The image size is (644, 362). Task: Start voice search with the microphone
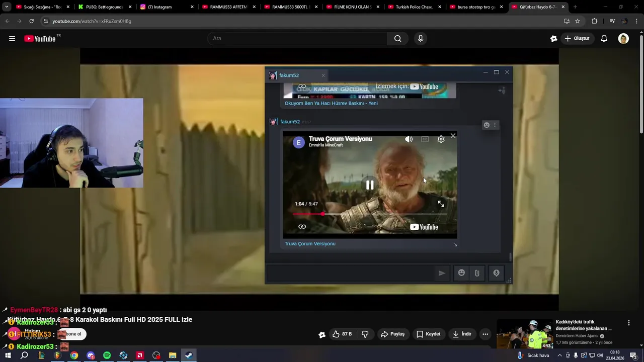pos(421,39)
